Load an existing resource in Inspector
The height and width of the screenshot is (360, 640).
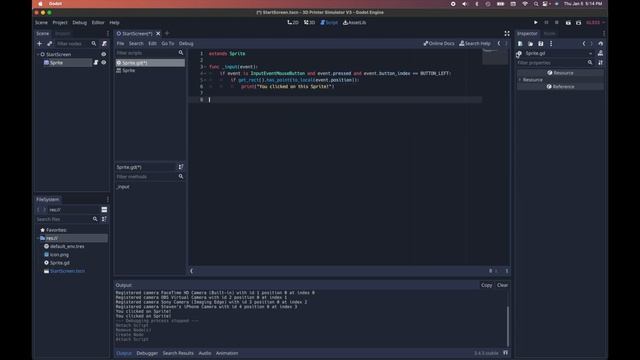click(x=530, y=43)
